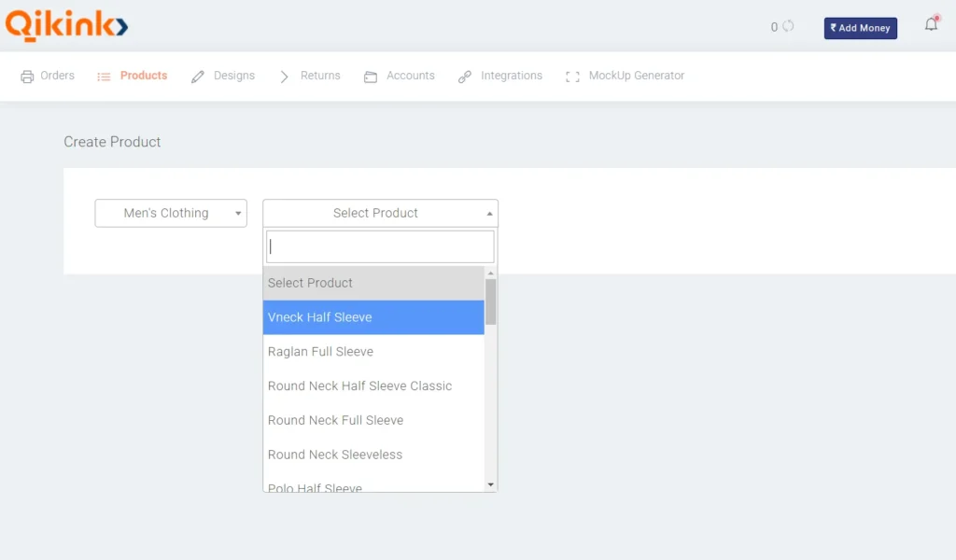Click the MockUp Generator frame icon
The height and width of the screenshot is (560, 956).
572,77
